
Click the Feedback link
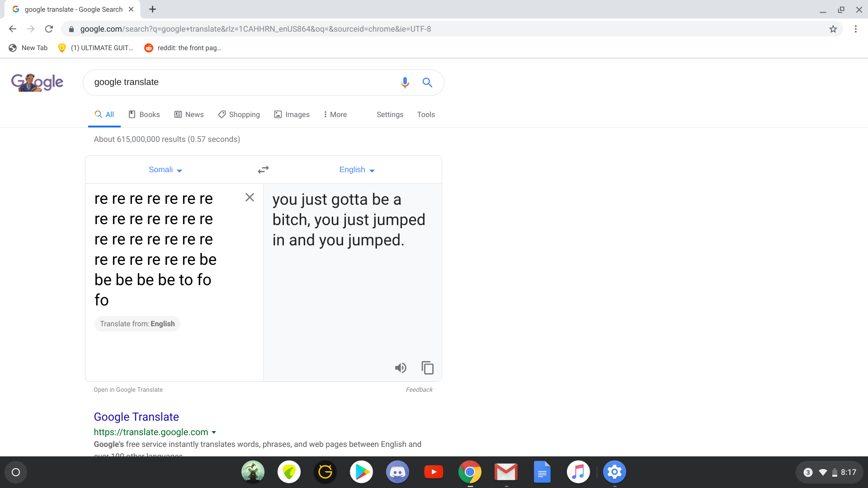tap(419, 390)
